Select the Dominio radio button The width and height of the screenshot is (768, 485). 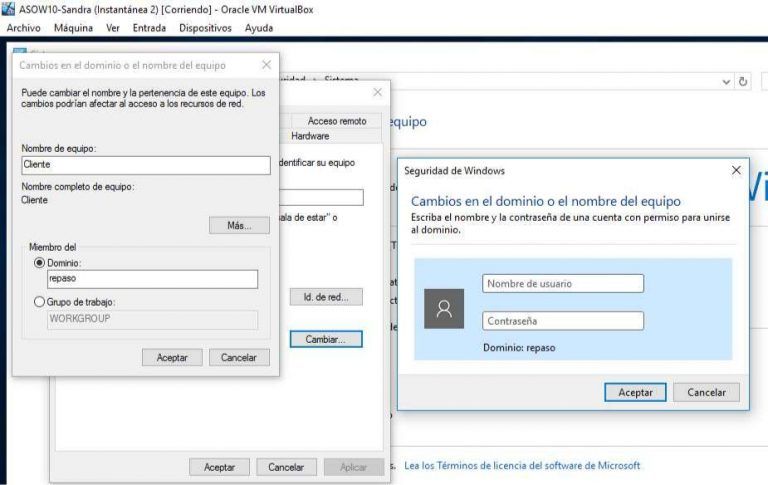39,263
